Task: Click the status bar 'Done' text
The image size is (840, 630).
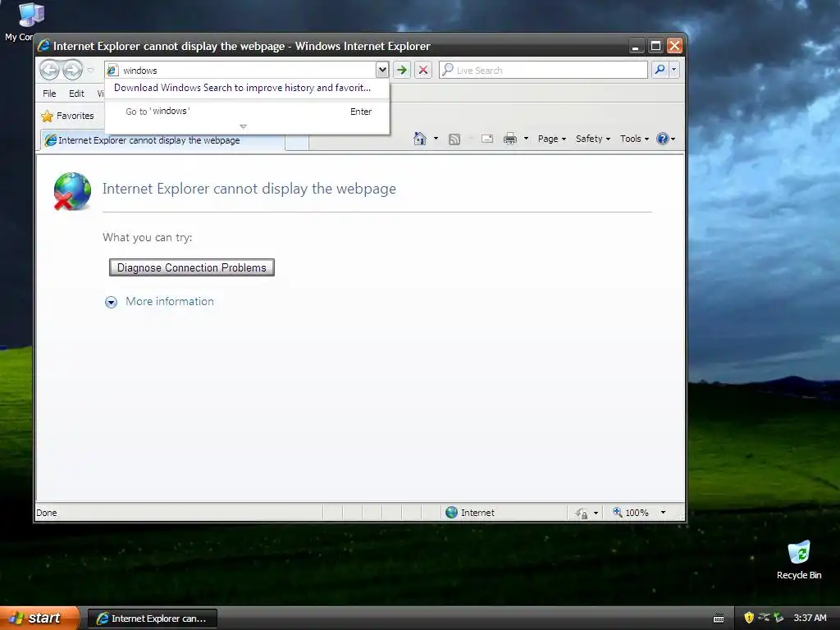Action: point(47,513)
